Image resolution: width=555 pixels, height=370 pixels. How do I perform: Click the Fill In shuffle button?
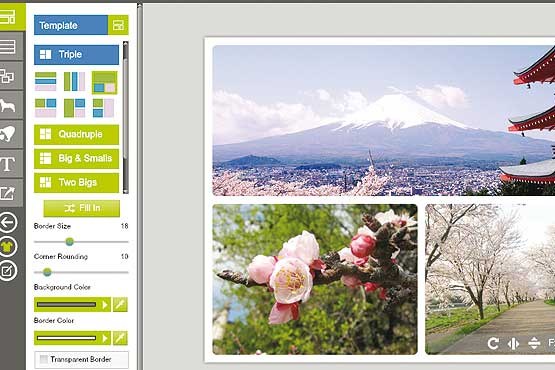82,208
